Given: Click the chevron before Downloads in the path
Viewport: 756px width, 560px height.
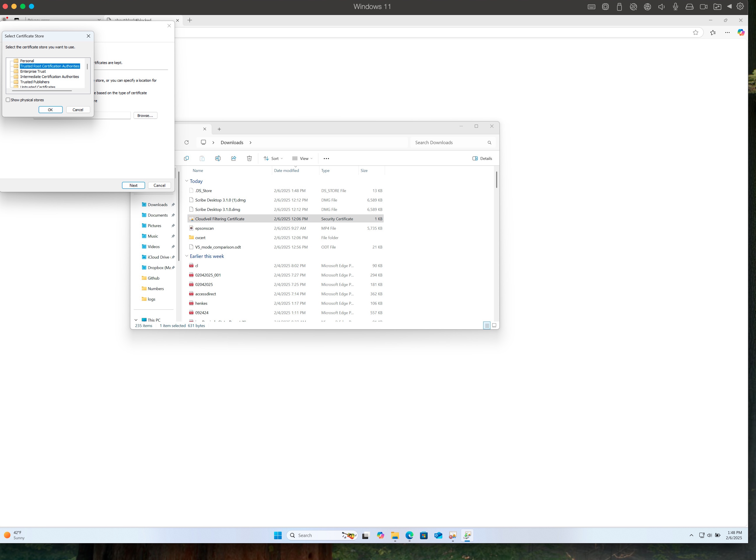Looking at the screenshot, I should (x=213, y=142).
